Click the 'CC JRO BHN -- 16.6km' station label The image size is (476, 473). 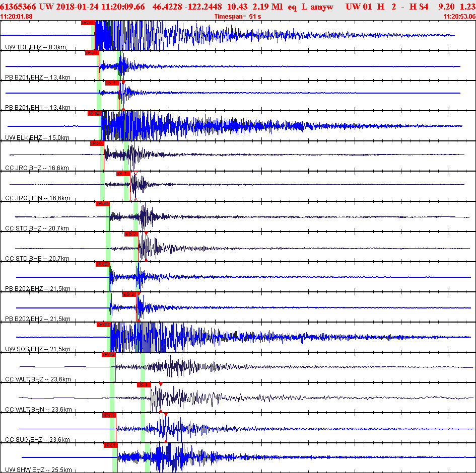pyautogui.click(x=37, y=198)
